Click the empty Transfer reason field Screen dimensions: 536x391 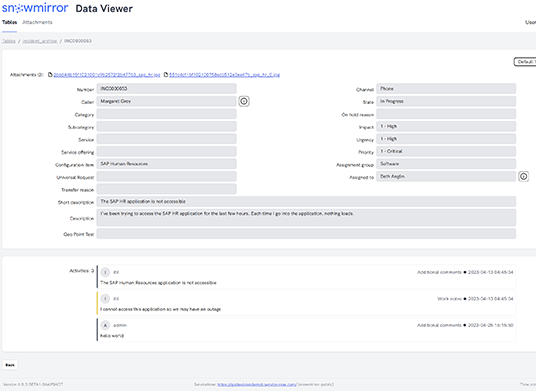[x=166, y=189]
